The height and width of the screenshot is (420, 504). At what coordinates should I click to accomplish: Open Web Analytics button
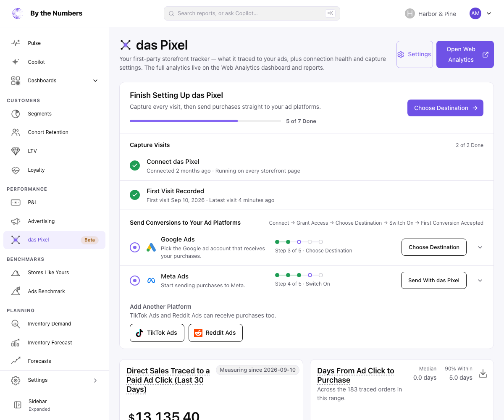point(465,54)
